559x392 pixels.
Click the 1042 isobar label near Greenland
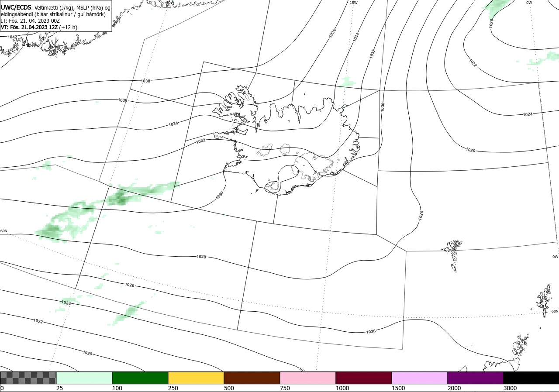coord(13,37)
